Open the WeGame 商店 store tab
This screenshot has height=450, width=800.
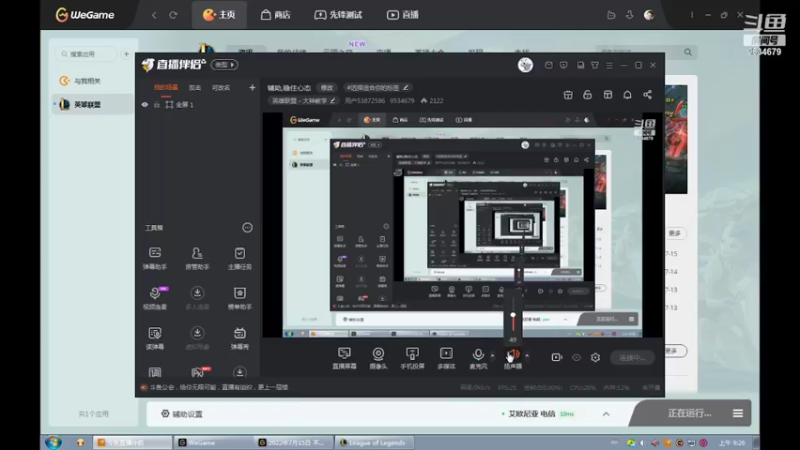click(x=276, y=15)
